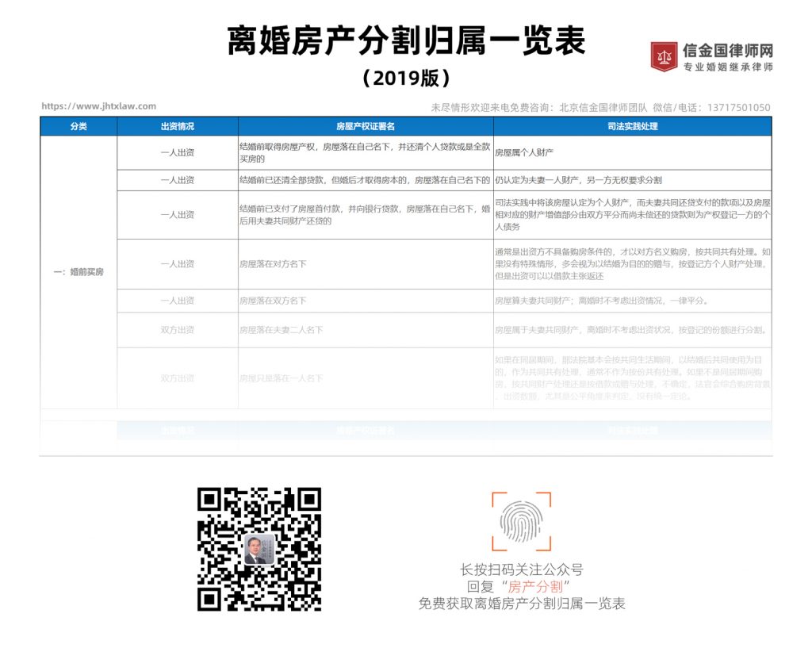Click the 司法实践中将该房屋认定为个人财产 ruling cell
This screenshot has height=648, width=812.
tap(632, 215)
